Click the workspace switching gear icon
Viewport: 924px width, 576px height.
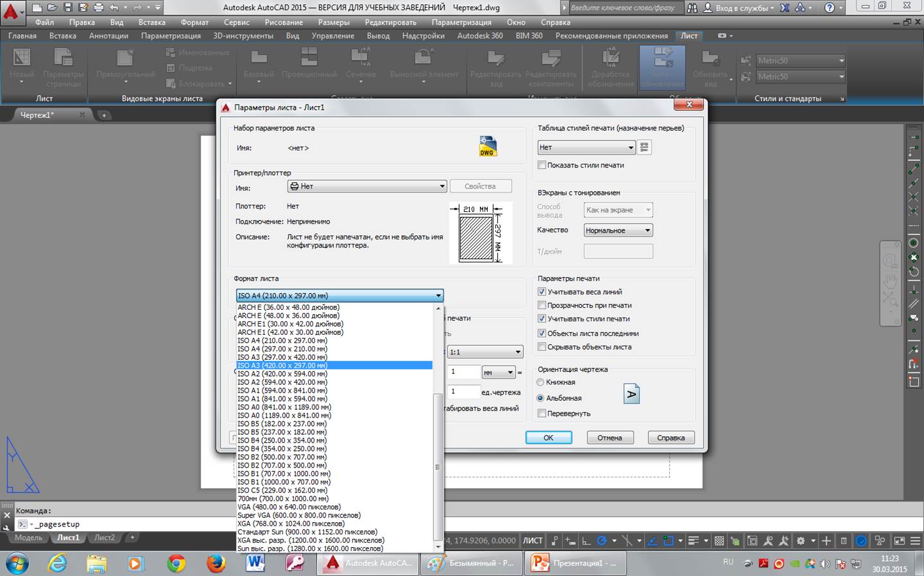[x=801, y=541]
